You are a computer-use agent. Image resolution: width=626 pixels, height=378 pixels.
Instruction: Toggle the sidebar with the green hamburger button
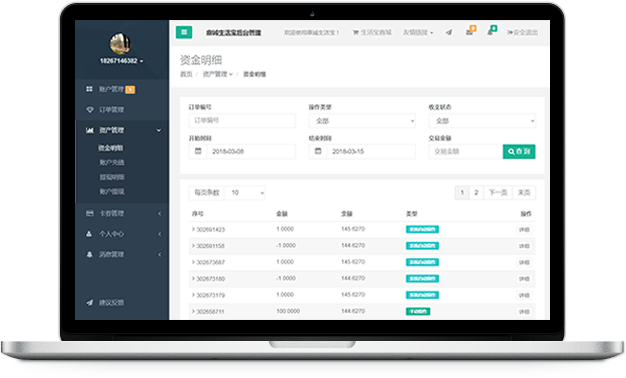tap(184, 32)
